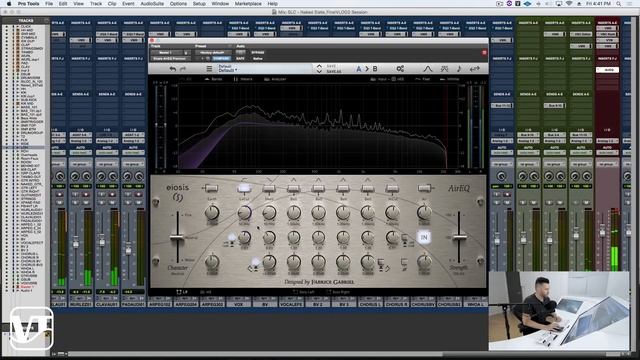
Task: Click the Wi-Fi status icon
Action: click(569, 4)
